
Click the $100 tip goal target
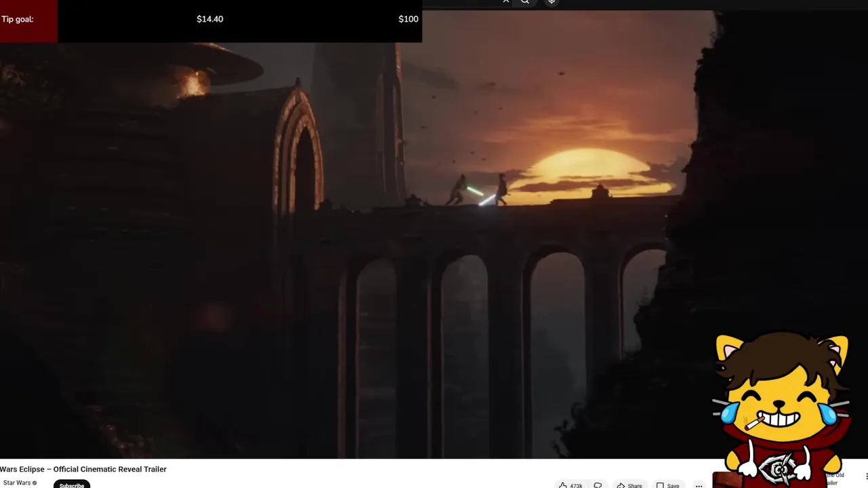point(408,19)
